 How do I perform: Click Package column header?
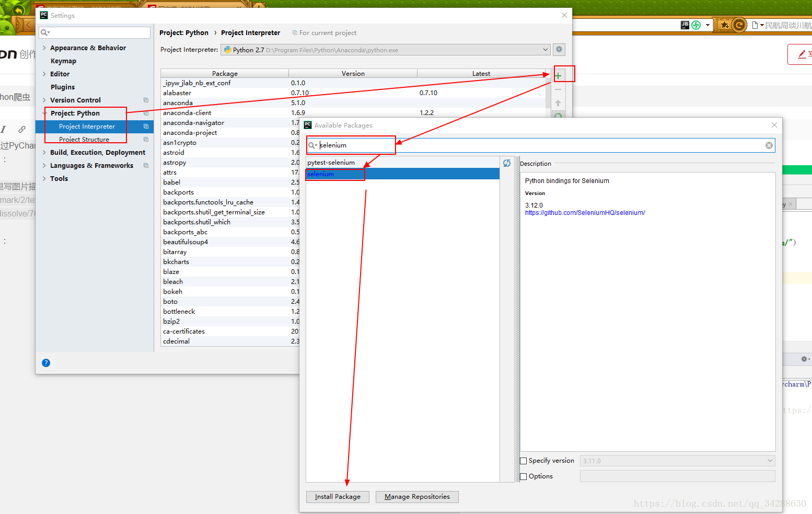tap(225, 74)
